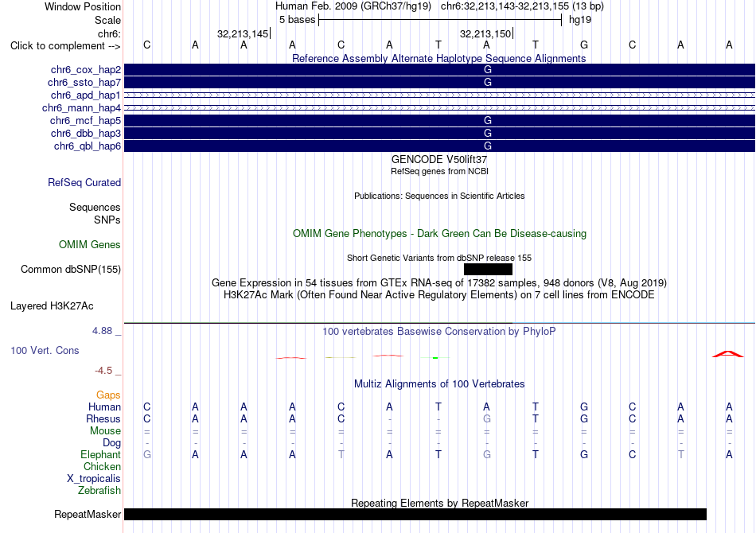Open the chr6_ssto_hap7 track label
The width and height of the screenshot is (756, 533).
coord(84,83)
